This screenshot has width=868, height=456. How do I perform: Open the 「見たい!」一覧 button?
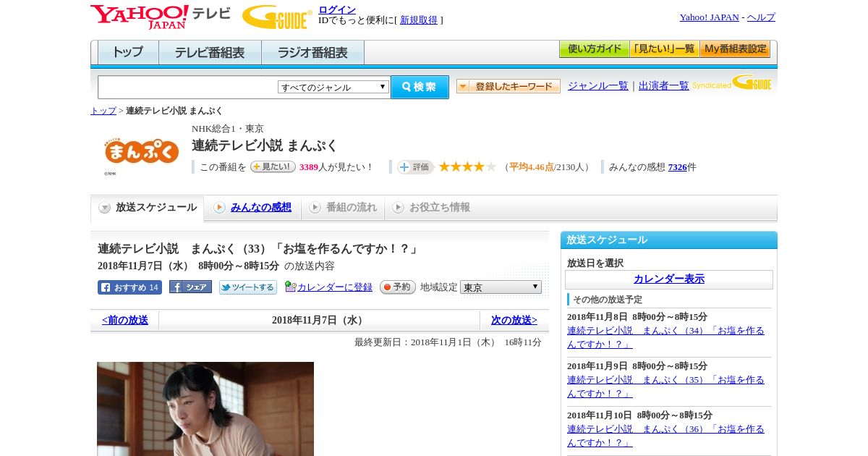(664, 49)
